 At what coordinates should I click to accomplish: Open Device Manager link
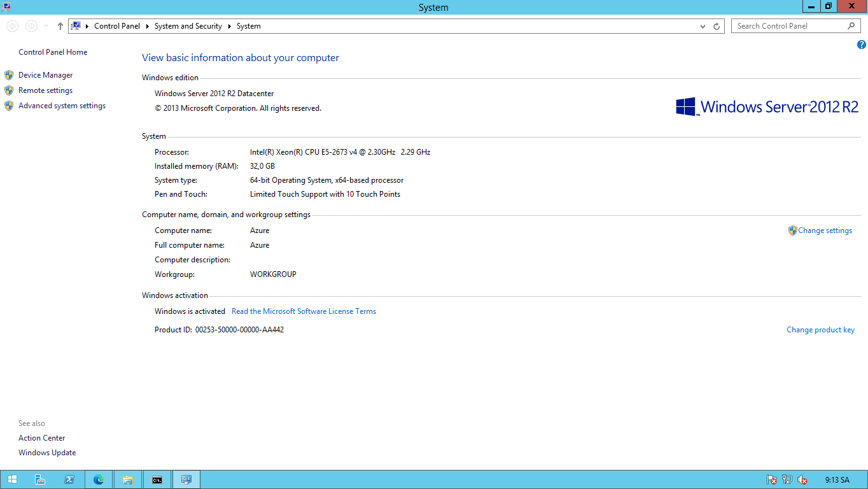coord(46,75)
